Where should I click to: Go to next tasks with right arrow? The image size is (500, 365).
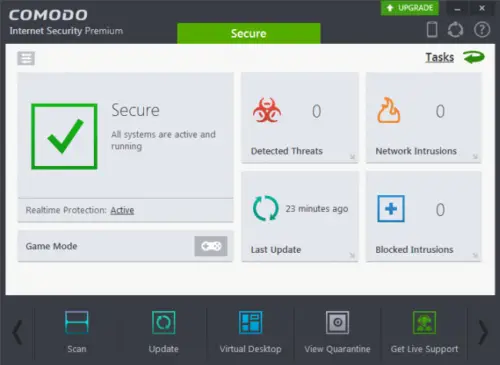point(483,332)
